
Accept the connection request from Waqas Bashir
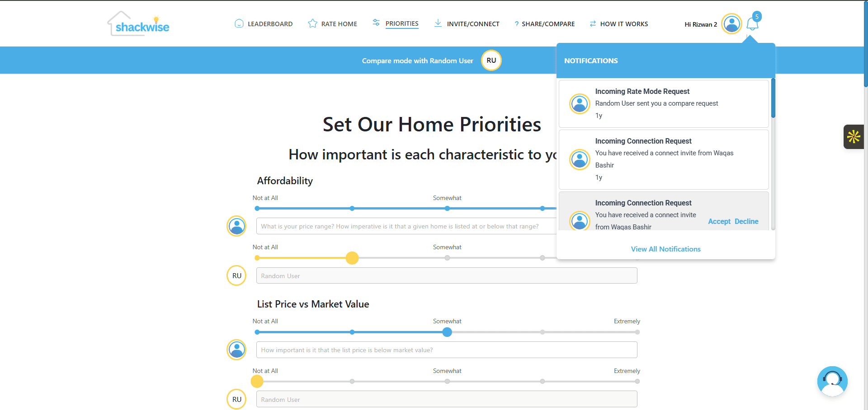(x=719, y=221)
